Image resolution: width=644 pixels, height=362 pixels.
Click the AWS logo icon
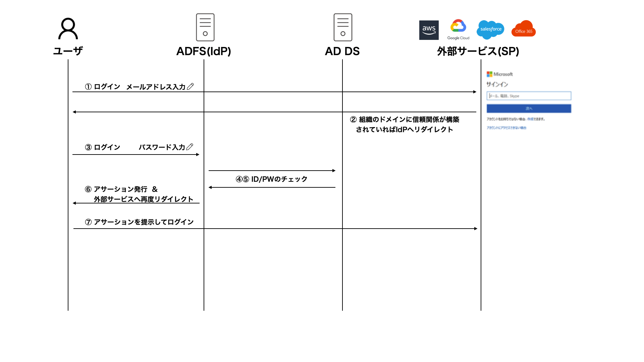[429, 30]
